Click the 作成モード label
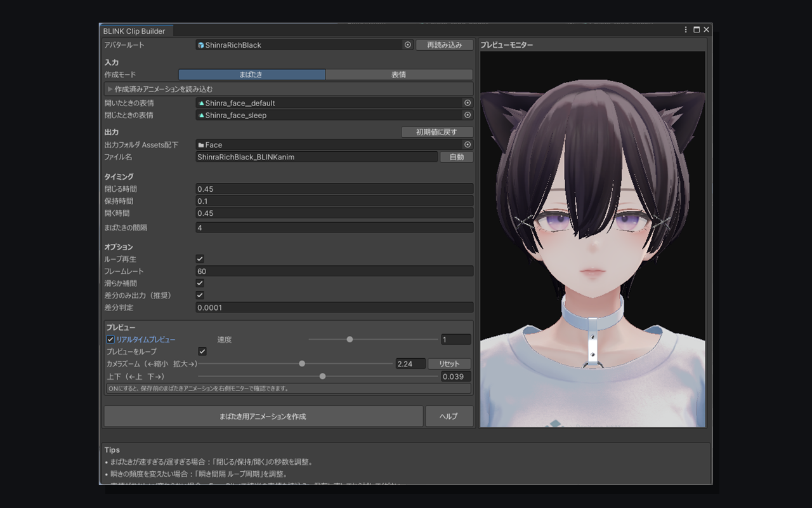This screenshot has height=508, width=812. click(x=120, y=75)
